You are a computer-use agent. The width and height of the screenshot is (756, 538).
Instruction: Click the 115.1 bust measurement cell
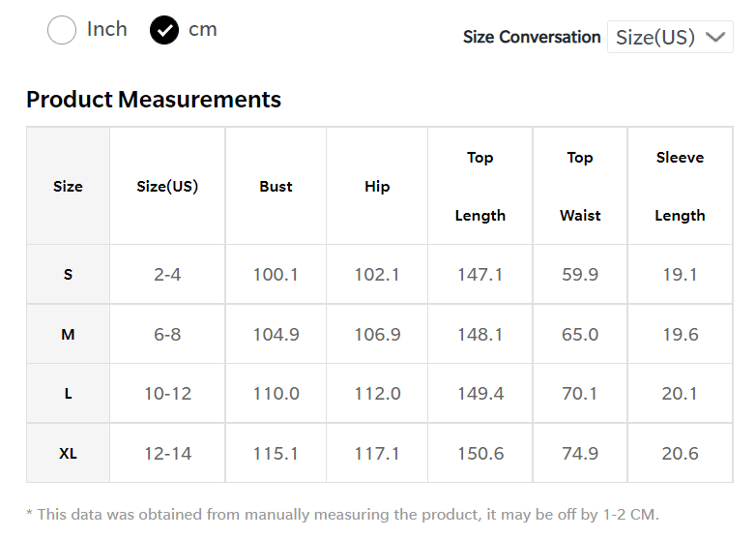tap(276, 454)
